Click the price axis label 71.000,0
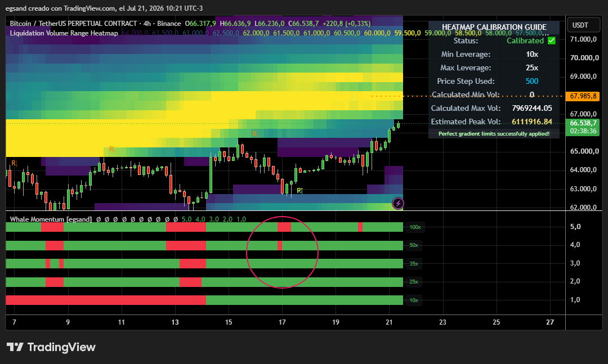608x364 pixels. [x=583, y=39]
